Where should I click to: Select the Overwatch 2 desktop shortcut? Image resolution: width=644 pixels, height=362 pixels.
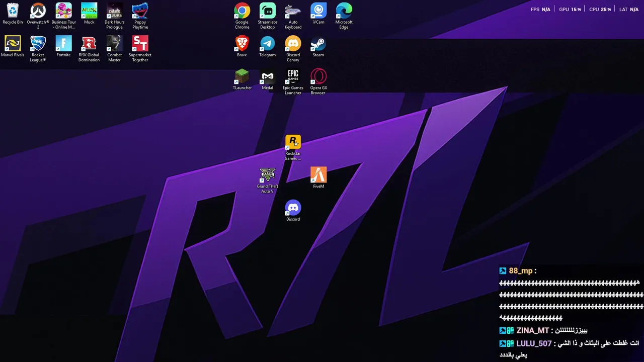38,16
